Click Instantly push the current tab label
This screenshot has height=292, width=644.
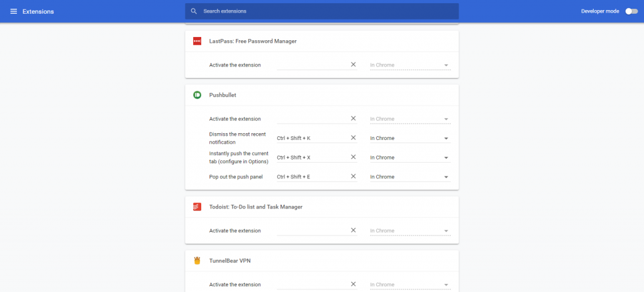pyautogui.click(x=238, y=158)
